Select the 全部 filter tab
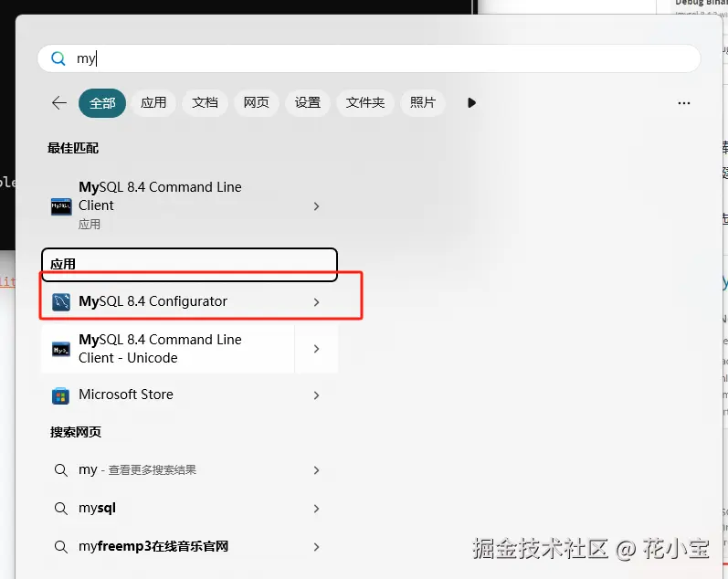 point(102,102)
